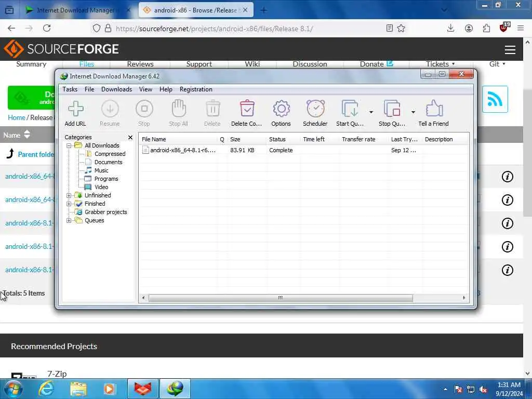This screenshot has height=399, width=532.
Task: Open the Support tab on SourceForge
Action: (x=199, y=64)
